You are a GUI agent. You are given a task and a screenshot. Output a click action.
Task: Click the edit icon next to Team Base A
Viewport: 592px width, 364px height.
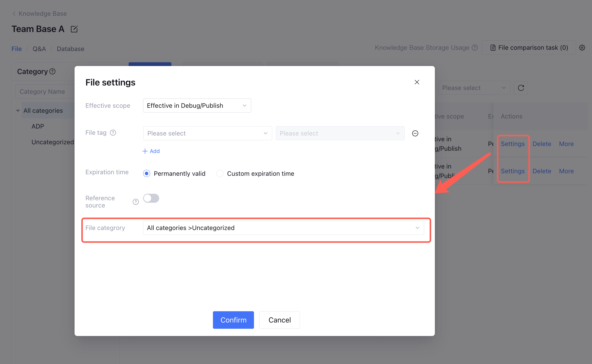coord(74,29)
